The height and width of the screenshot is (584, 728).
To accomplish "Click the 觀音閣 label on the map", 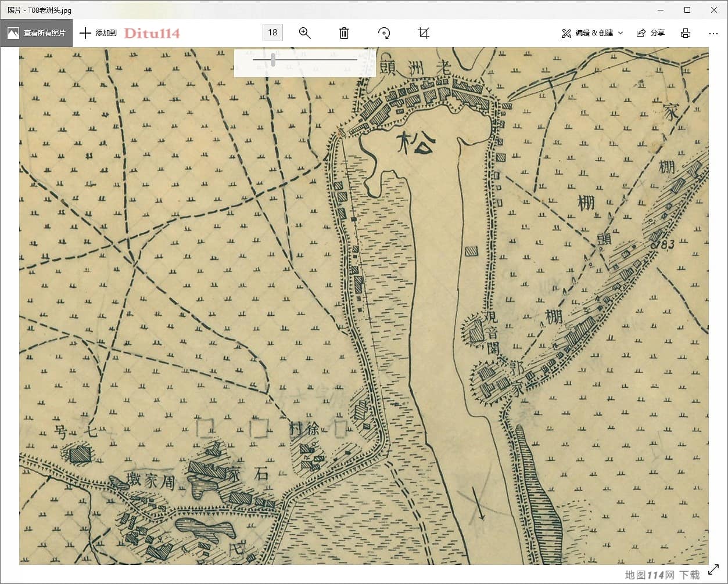I will pyautogui.click(x=492, y=333).
